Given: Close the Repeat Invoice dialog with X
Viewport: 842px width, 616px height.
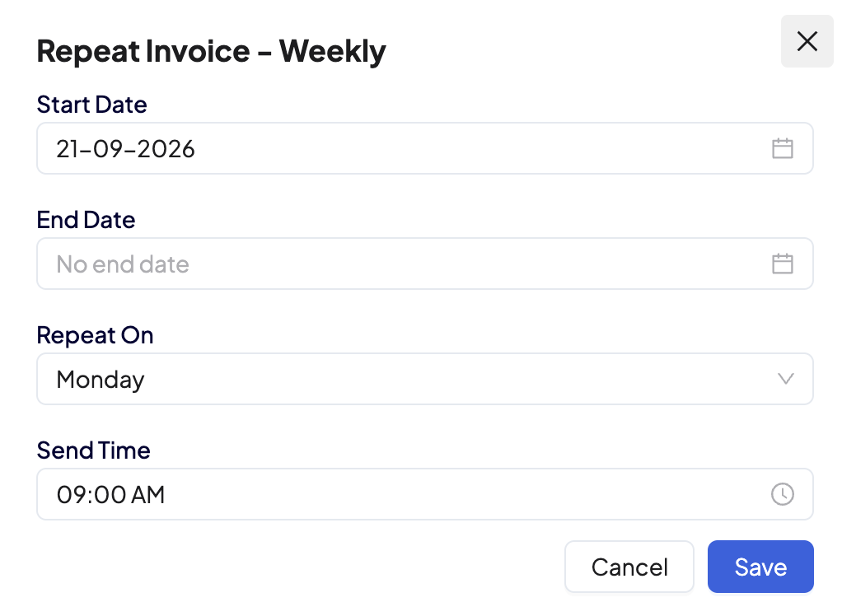Looking at the screenshot, I should [x=807, y=41].
